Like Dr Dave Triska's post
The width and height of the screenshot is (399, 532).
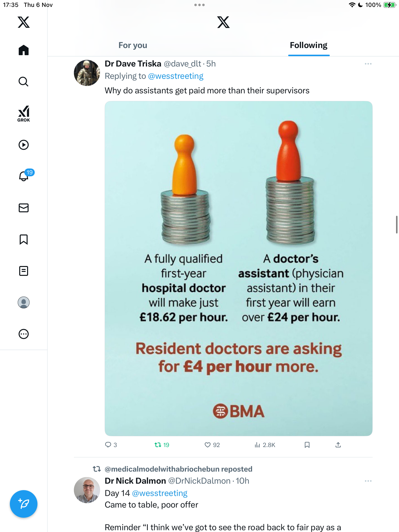[x=208, y=445]
